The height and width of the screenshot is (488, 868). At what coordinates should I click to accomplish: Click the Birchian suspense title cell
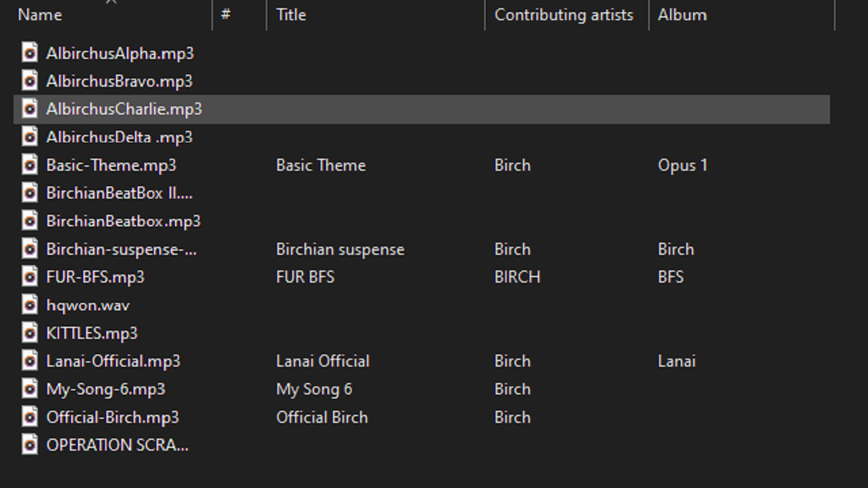[340, 249]
